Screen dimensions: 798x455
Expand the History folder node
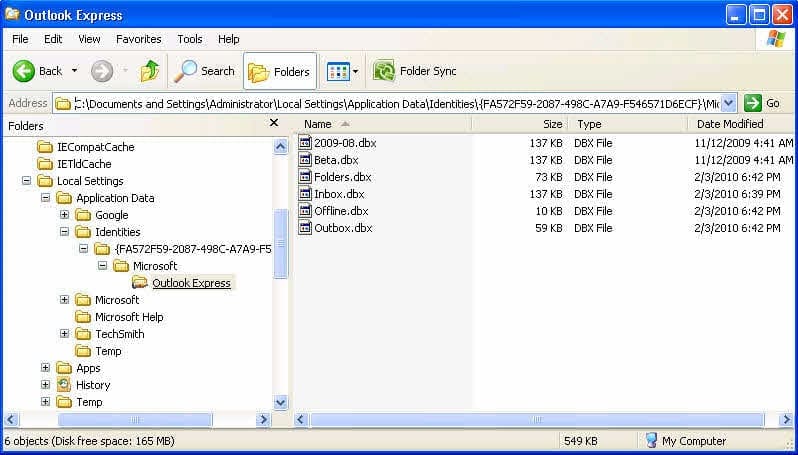coord(45,385)
